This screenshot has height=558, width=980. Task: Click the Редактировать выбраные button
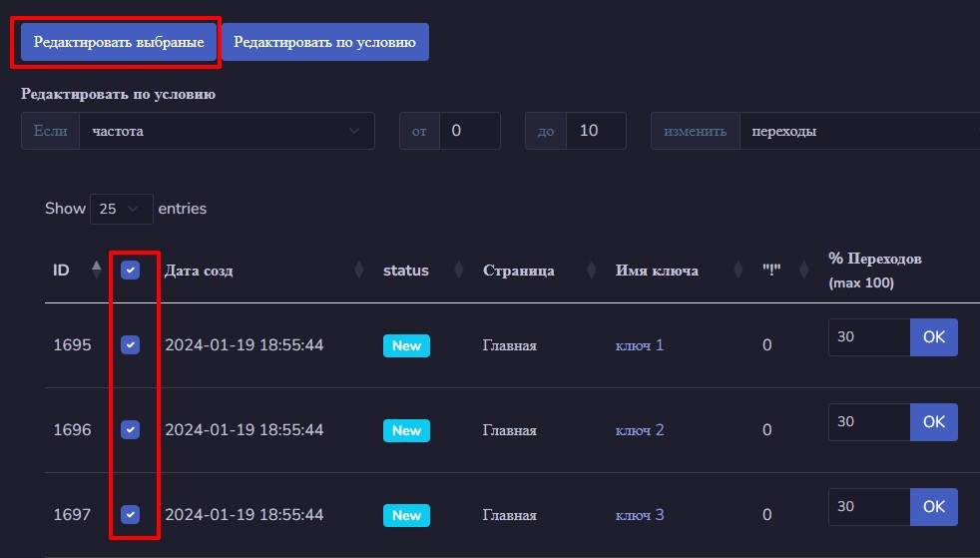pos(119,42)
